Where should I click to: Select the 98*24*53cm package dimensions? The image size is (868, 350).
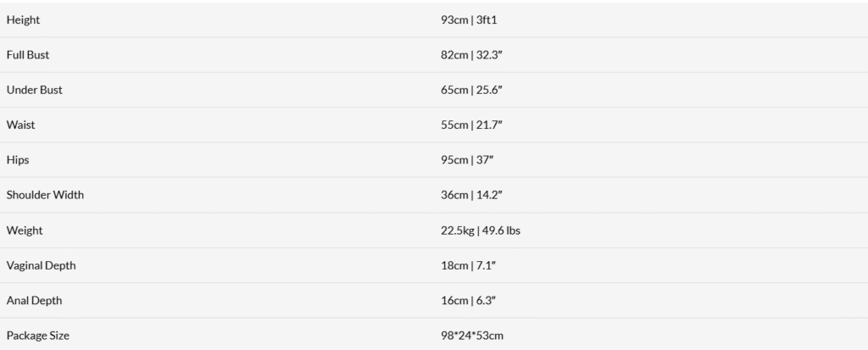(x=472, y=336)
